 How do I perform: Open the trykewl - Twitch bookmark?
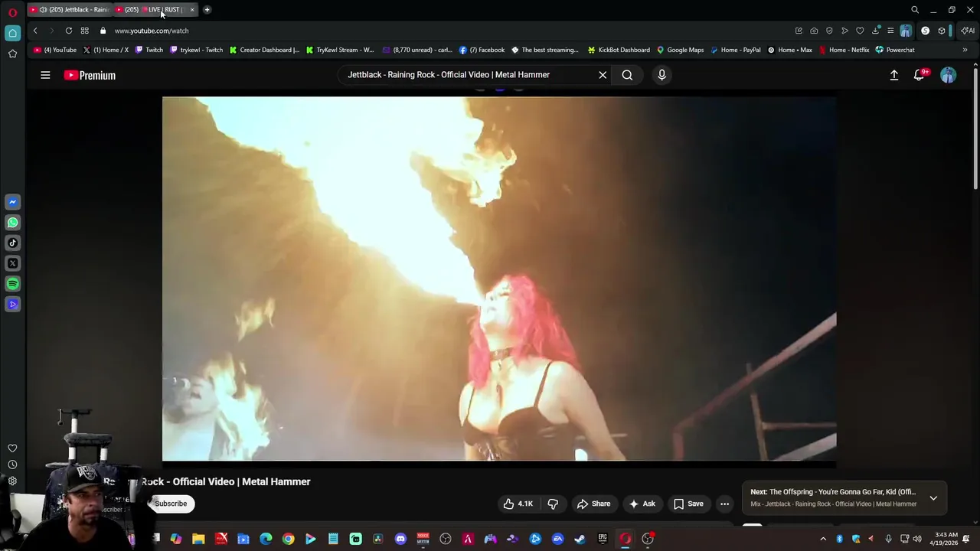point(197,50)
